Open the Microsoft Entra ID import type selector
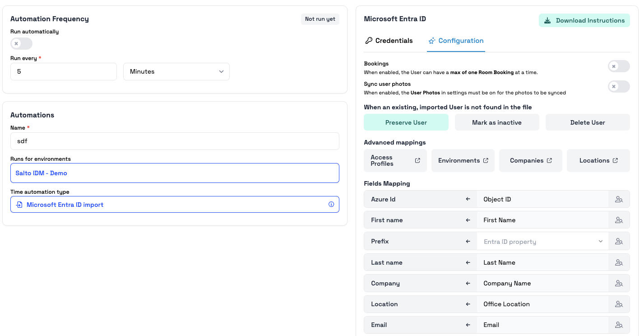Viewport: 644px width, 336px height. click(175, 205)
